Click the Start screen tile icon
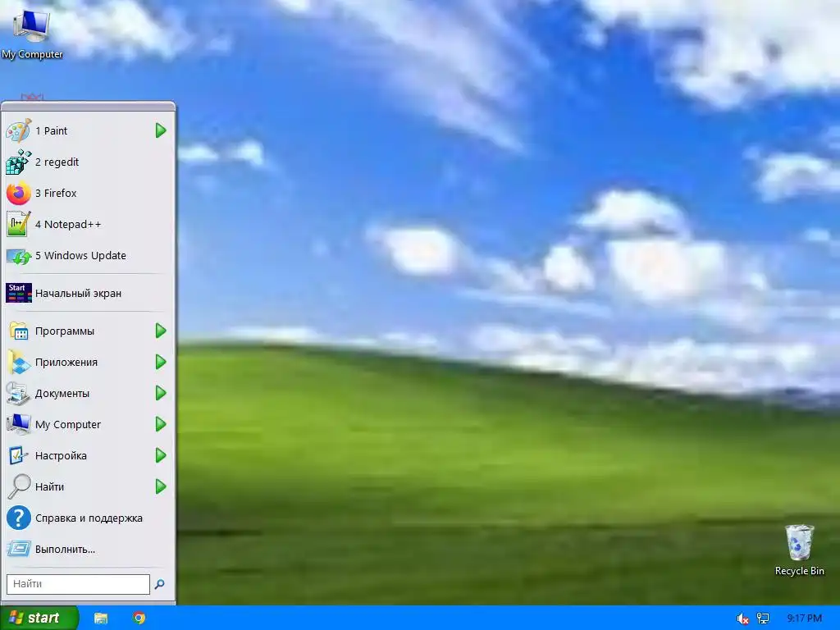Image resolution: width=840 pixels, height=630 pixels. (19, 293)
